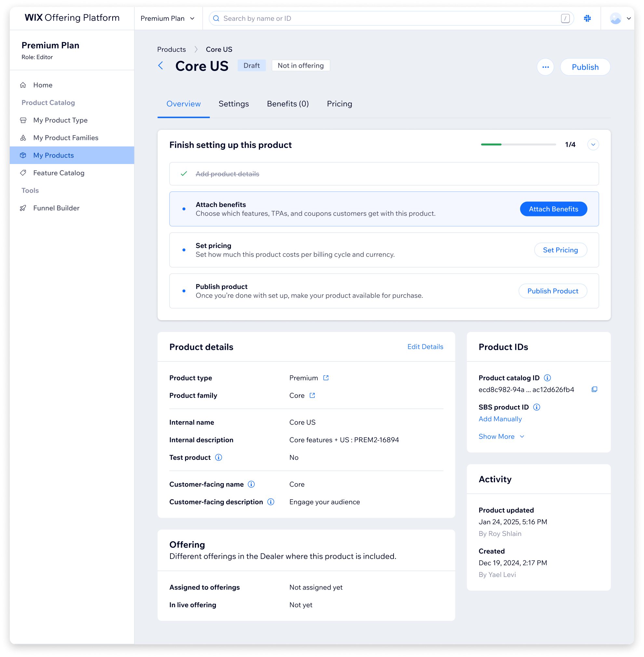
Task: Click the Products breadcrumb link
Action: (171, 49)
